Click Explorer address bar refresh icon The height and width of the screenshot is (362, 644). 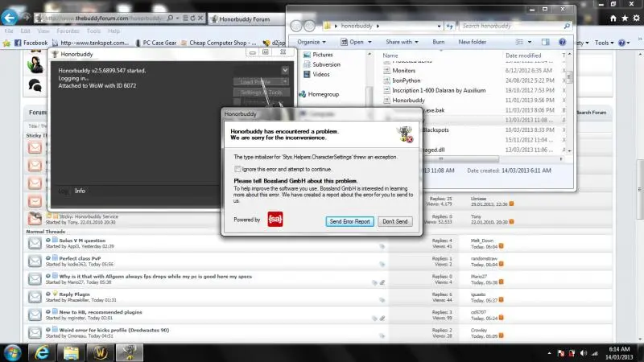[450, 26]
